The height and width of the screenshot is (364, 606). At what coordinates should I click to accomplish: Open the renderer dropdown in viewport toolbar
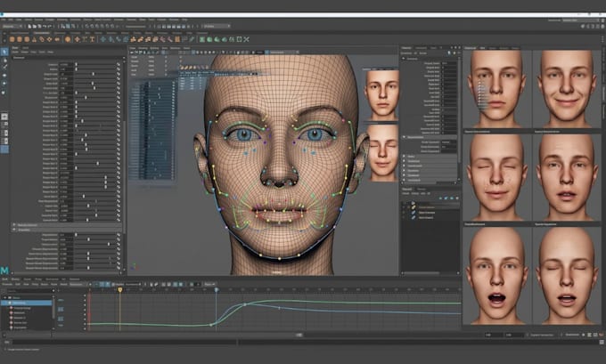pos(284,53)
